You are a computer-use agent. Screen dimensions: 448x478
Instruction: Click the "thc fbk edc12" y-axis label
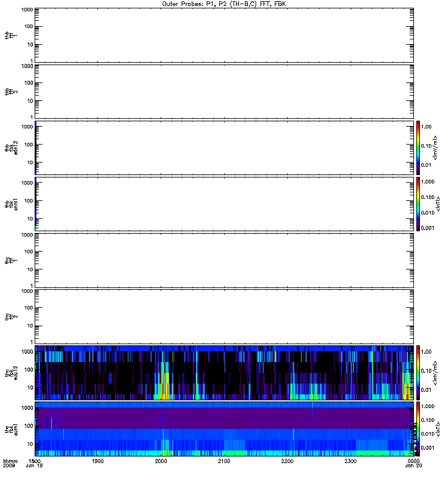(x=11, y=372)
